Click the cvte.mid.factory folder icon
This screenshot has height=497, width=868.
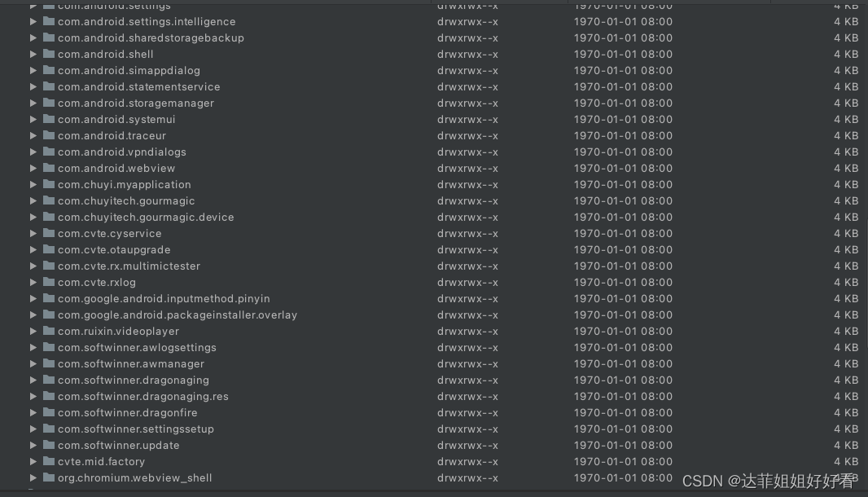coord(49,461)
